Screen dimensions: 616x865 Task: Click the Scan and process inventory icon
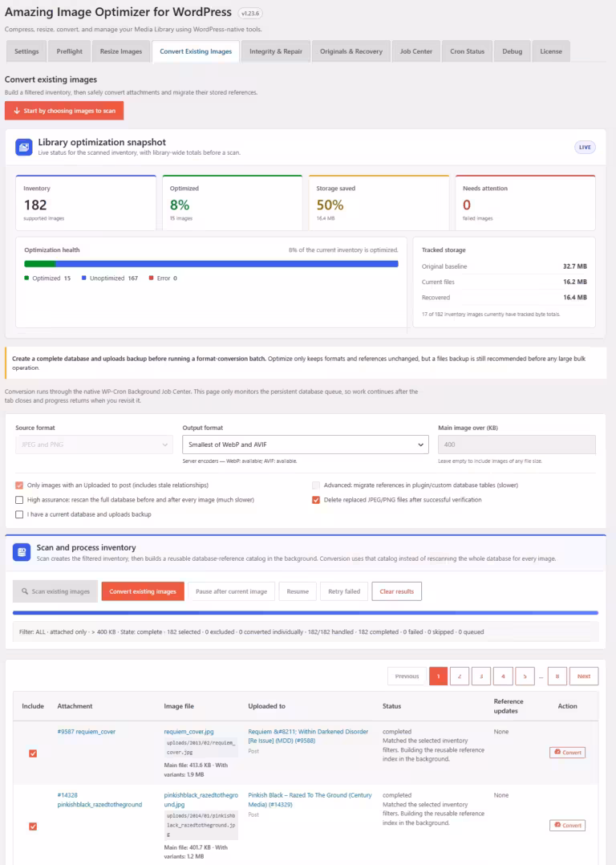coord(22,552)
